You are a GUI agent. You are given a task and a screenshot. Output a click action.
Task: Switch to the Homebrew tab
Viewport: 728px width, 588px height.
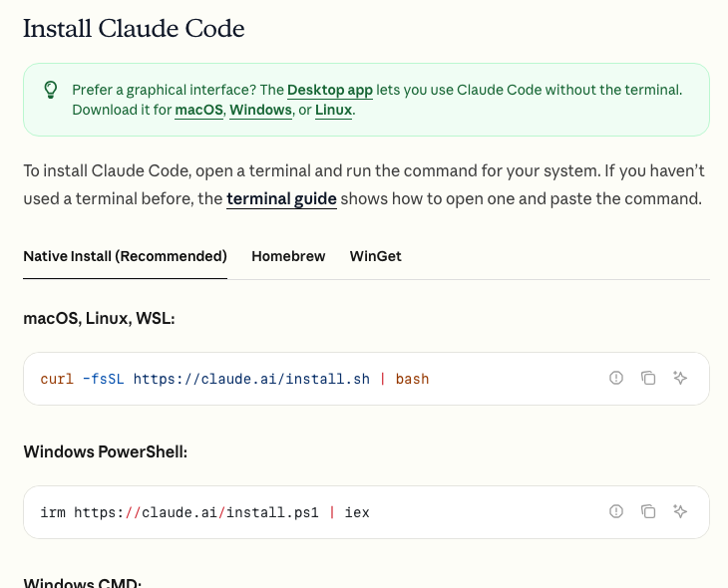click(288, 256)
